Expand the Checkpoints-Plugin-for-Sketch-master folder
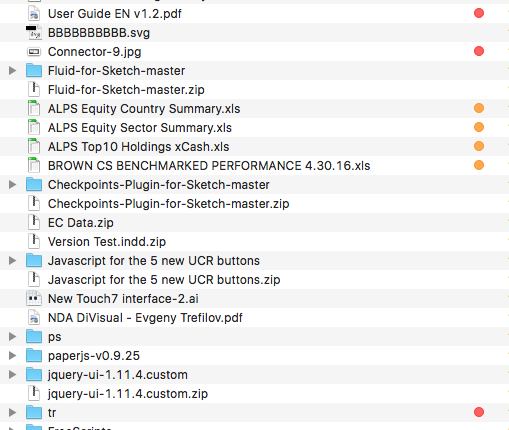The width and height of the screenshot is (509, 430). 13,185
